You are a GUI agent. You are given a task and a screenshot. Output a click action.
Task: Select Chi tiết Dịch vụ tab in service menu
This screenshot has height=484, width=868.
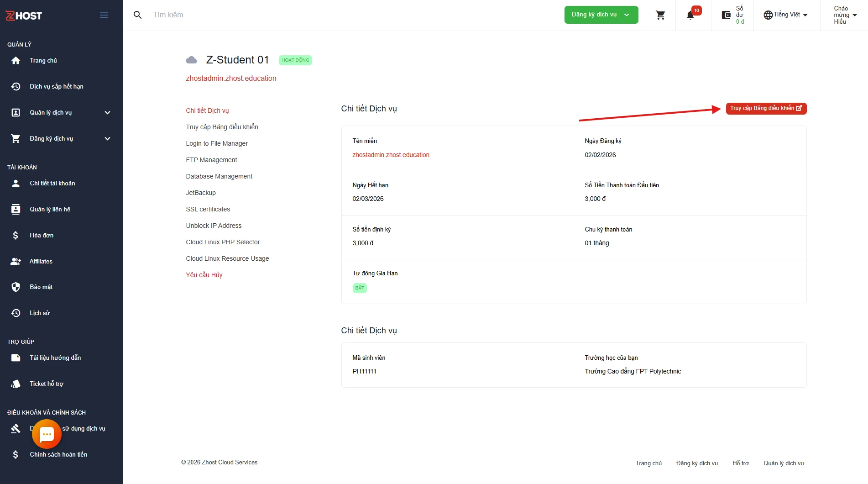click(x=207, y=110)
